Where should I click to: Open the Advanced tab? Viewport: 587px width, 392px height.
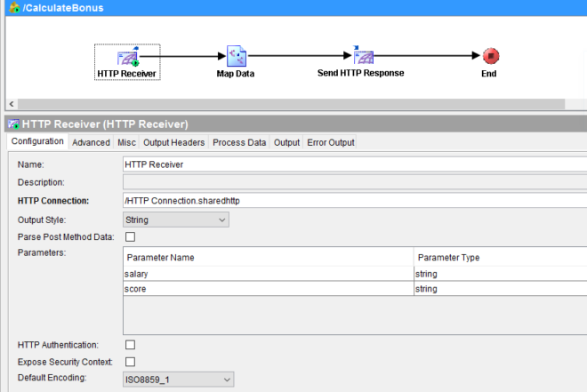tap(91, 142)
